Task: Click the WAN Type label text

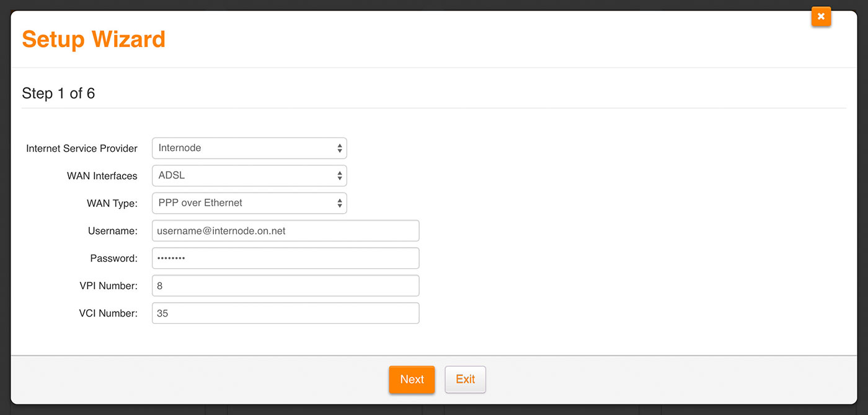Action: point(112,203)
